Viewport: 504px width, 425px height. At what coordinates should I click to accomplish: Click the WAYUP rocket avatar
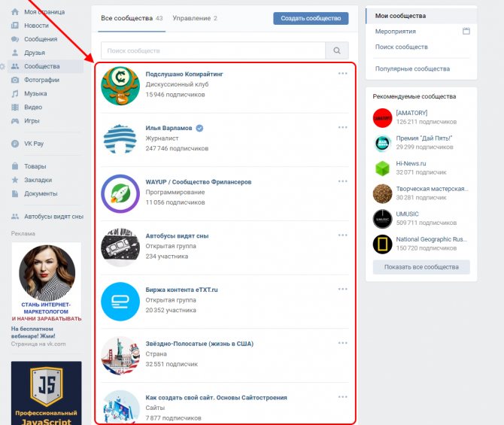click(120, 193)
